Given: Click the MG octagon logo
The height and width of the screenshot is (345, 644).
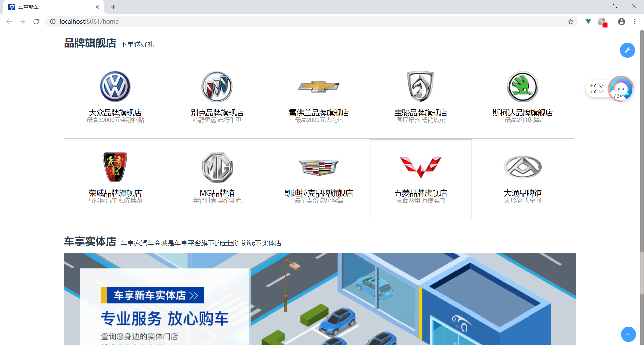Looking at the screenshot, I should coord(217,167).
